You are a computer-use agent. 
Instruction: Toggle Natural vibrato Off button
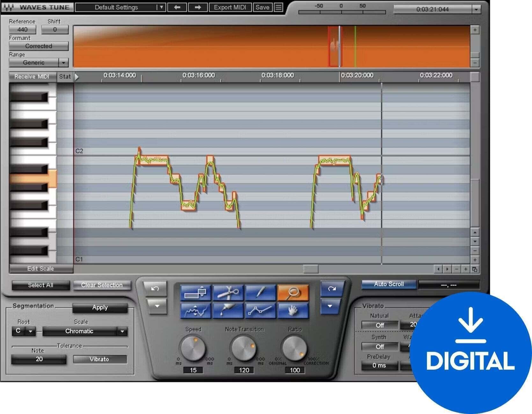tap(380, 325)
